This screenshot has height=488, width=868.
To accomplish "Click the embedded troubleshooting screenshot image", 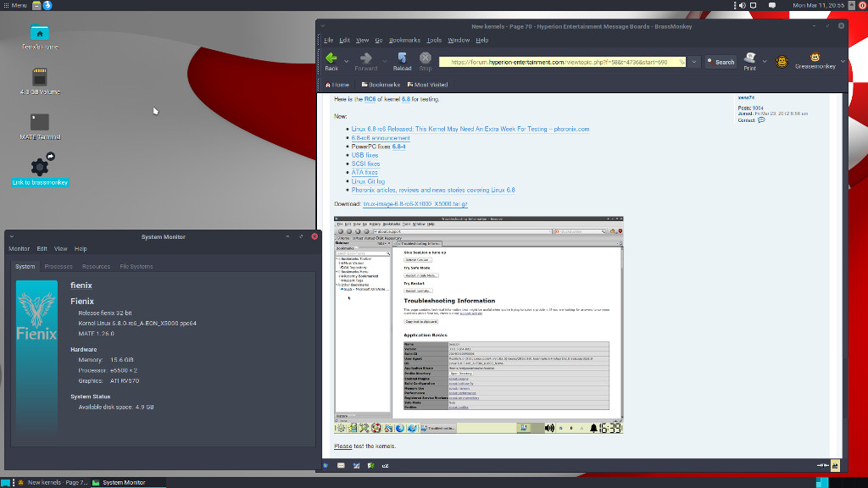I will point(478,324).
